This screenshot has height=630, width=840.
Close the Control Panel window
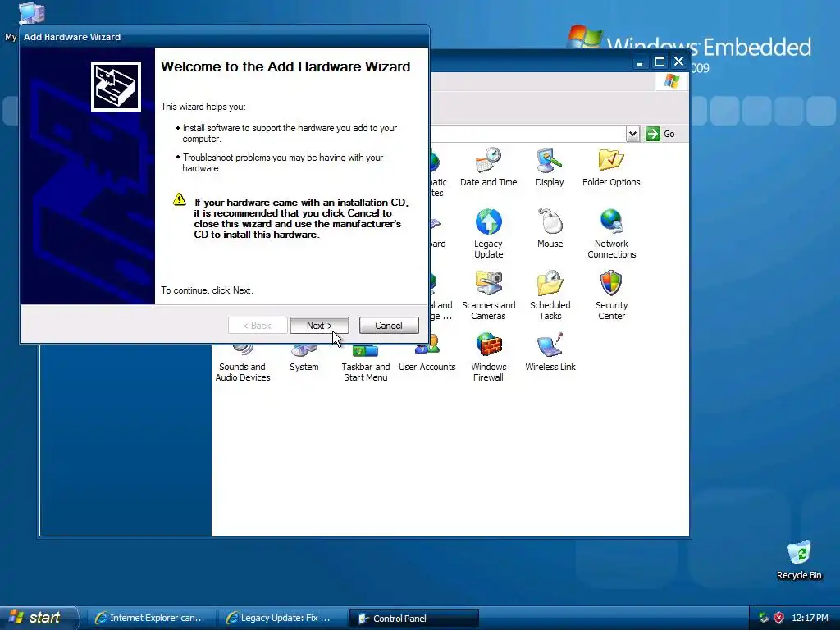[678, 62]
